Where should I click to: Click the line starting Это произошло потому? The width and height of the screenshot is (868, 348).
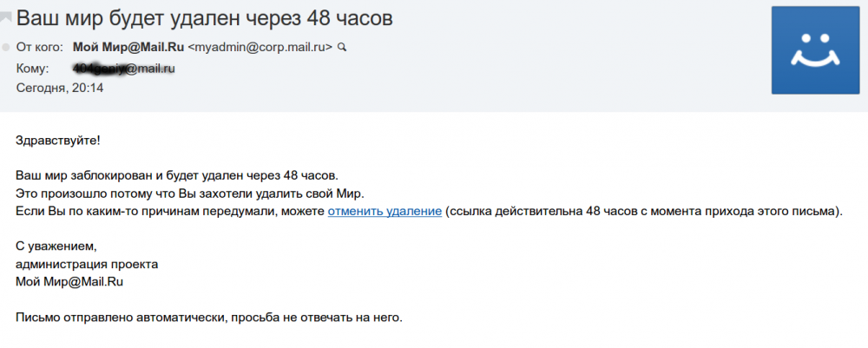[191, 194]
